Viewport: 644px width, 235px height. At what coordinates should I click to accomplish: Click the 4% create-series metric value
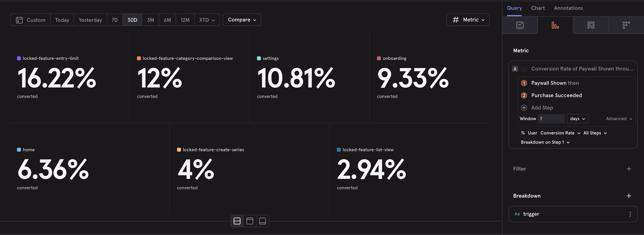point(196,169)
